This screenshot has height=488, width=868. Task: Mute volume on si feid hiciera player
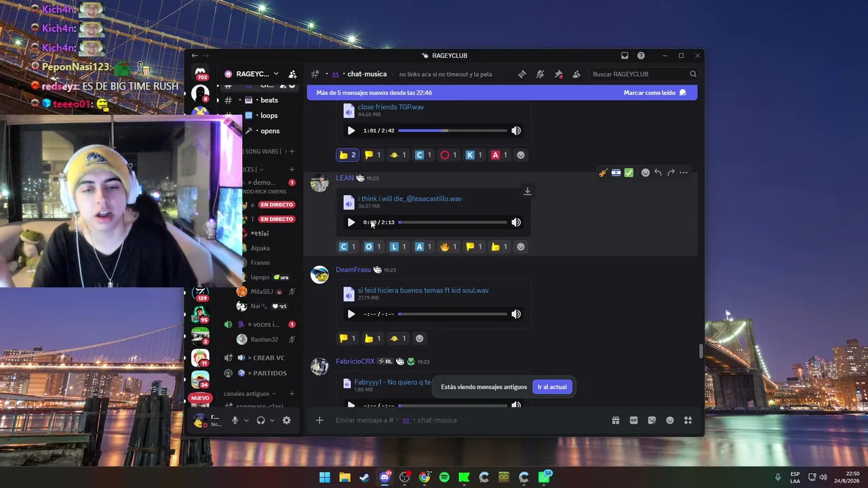pos(516,314)
